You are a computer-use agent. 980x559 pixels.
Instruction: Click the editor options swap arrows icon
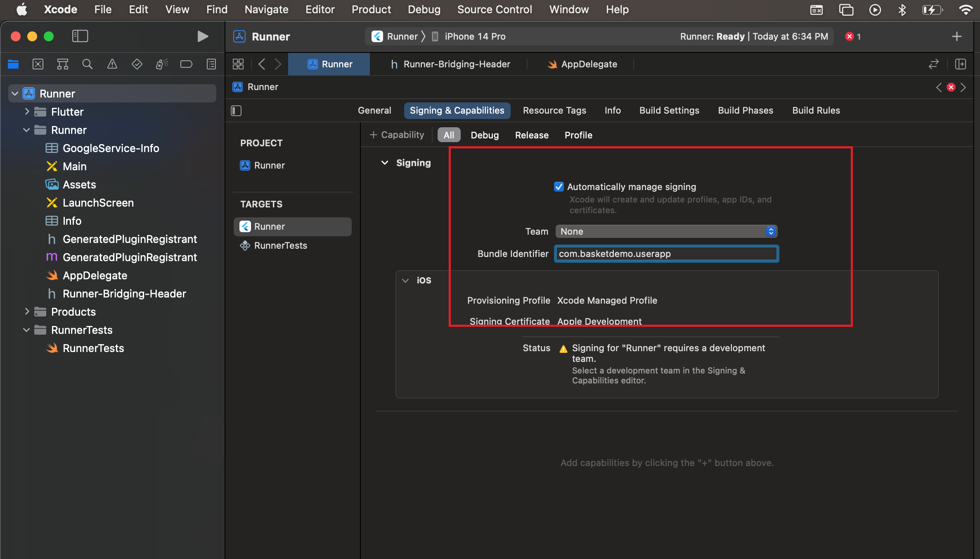tap(933, 64)
